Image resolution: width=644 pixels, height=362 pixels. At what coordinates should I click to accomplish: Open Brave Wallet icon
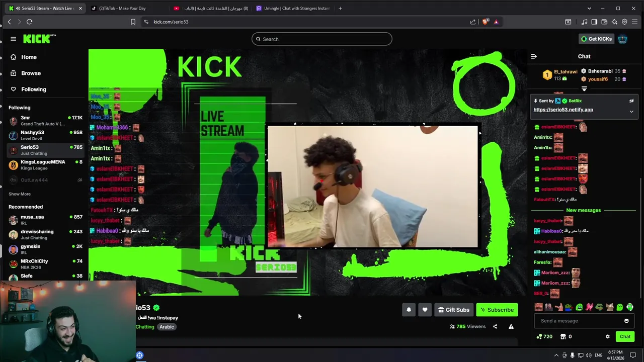coord(604,22)
